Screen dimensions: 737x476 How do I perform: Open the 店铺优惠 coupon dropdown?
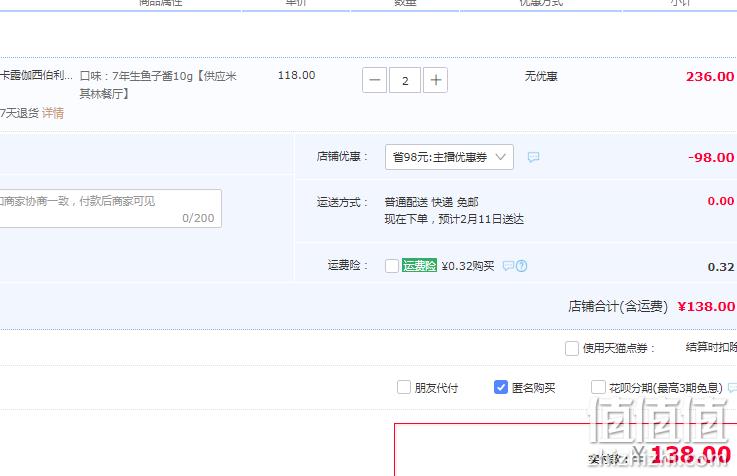(x=449, y=157)
